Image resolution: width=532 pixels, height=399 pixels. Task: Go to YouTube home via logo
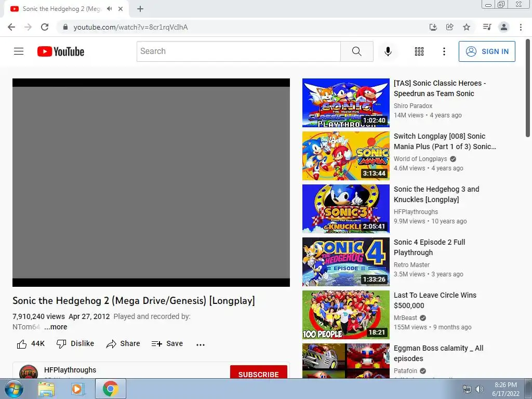point(61,51)
